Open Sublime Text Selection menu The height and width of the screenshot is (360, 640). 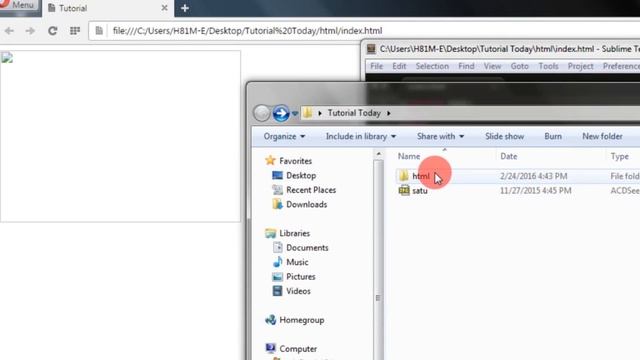pyautogui.click(x=432, y=66)
